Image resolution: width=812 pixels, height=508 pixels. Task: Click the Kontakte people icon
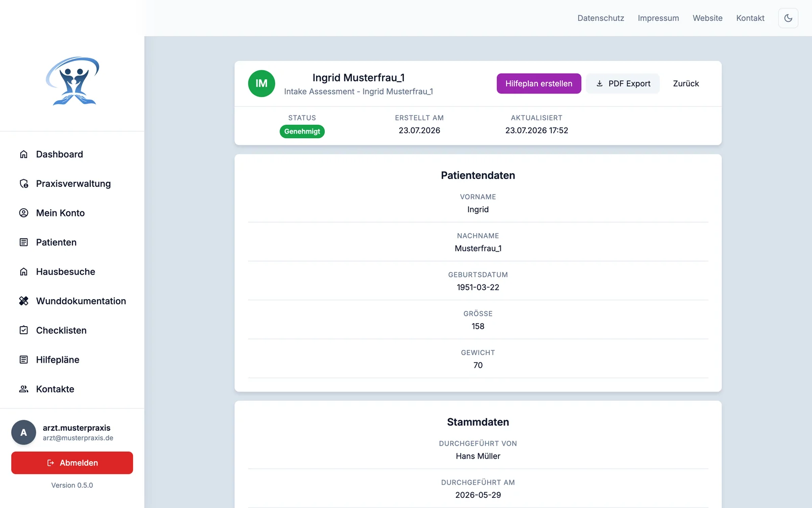pyautogui.click(x=24, y=389)
